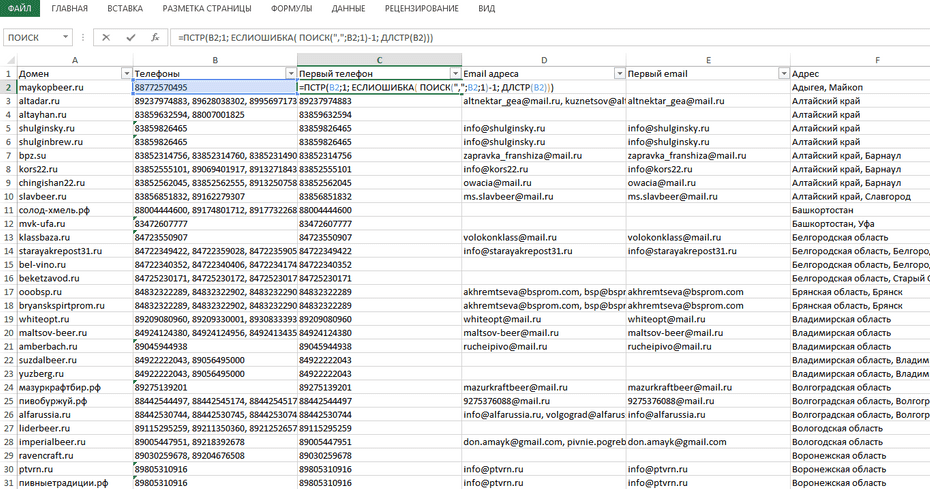Open the ФАЙЛ tab
930x489 pixels.
click(x=20, y=8)
